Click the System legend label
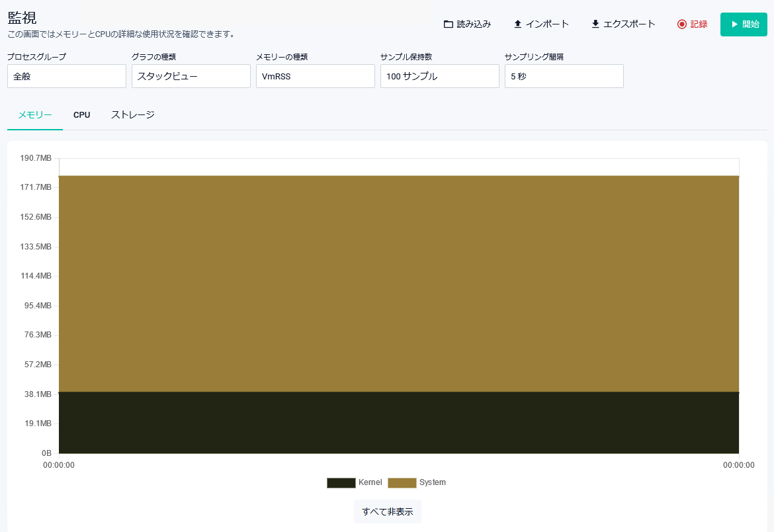Screen dimensions: 774x532 coord(433,482)
